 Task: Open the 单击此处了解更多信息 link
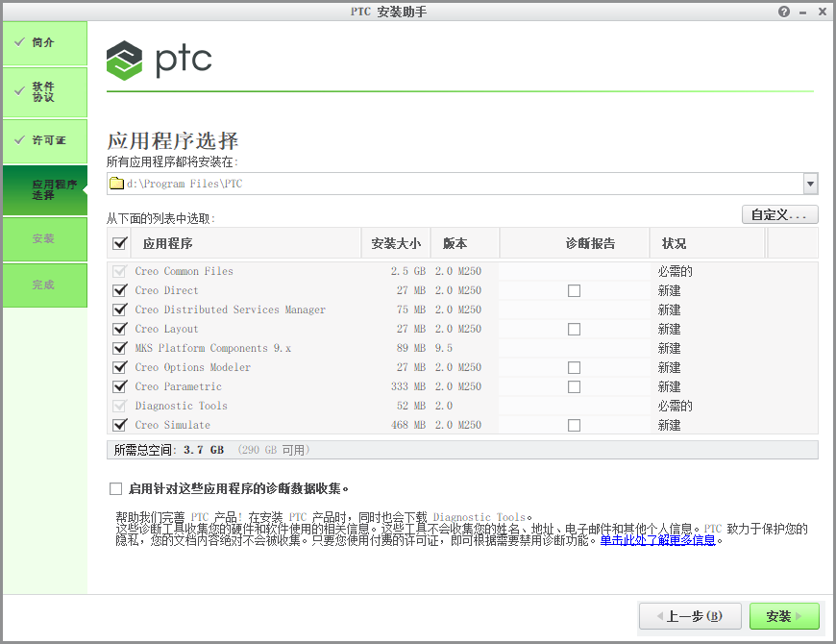pos(658,540)
